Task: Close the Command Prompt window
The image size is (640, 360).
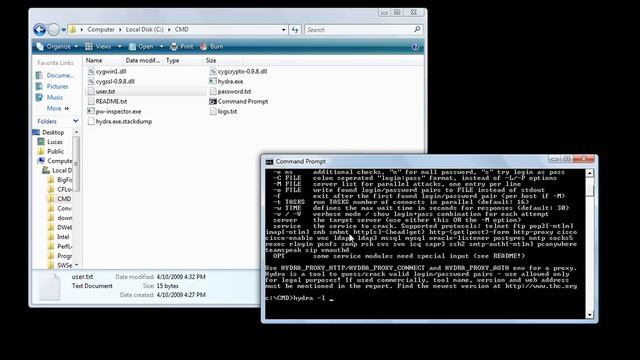Action: tap(584, 159)
